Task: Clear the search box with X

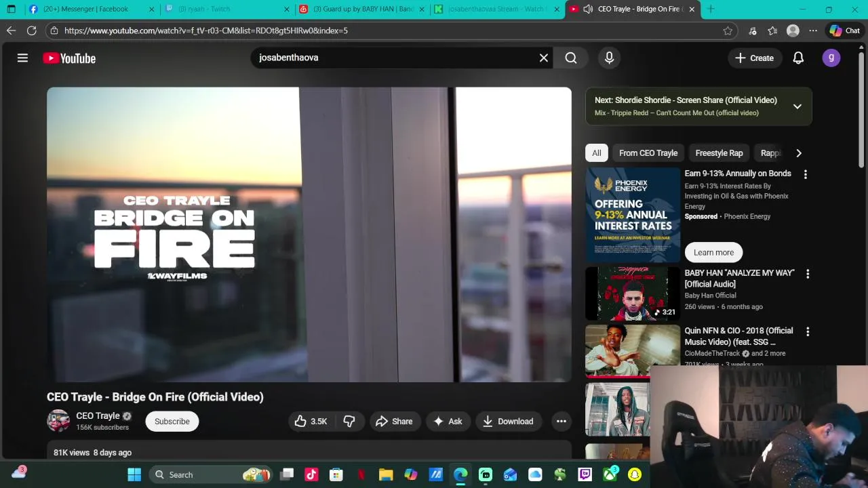Action: click(543, 58)
